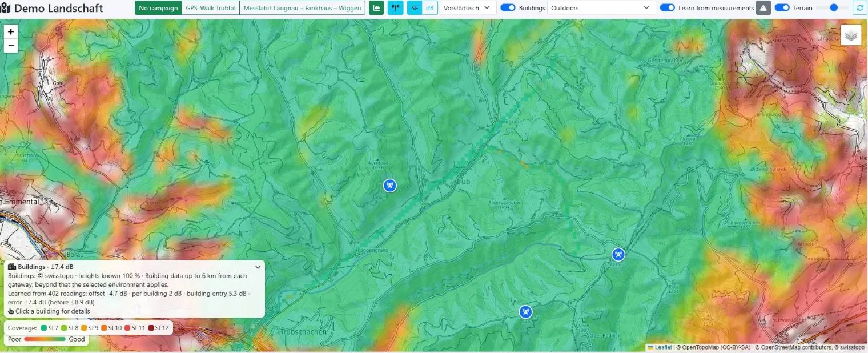Click the terrain opacity slider handle
This screenshot has height=353, width=868.
click(x=834, y=7)
